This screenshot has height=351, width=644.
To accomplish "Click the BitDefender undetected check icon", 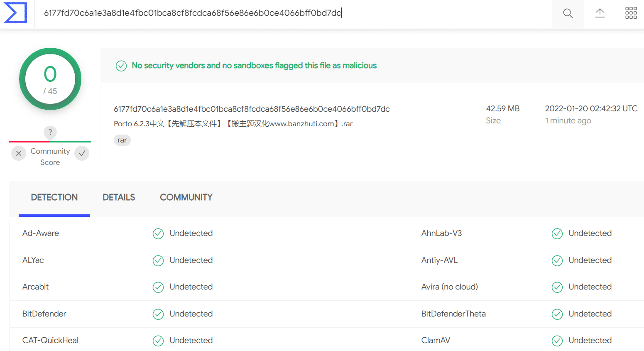I will (x=158, y=314).
